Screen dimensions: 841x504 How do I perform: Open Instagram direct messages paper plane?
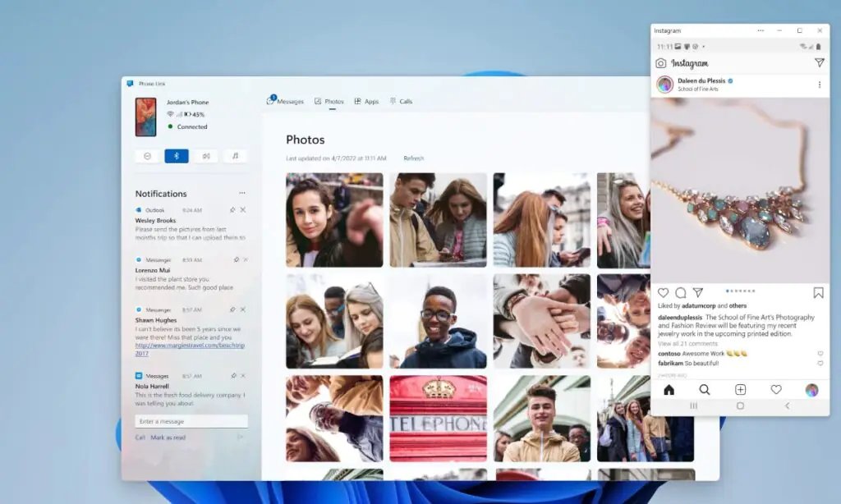pyautogui.click(x=819, y=63)
